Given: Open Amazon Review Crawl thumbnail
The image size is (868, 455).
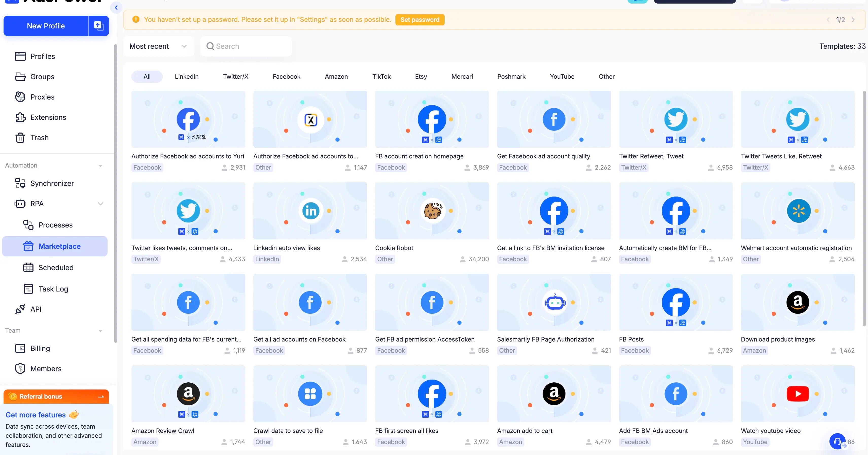Looking at the screenshot, I should [188, 394].
